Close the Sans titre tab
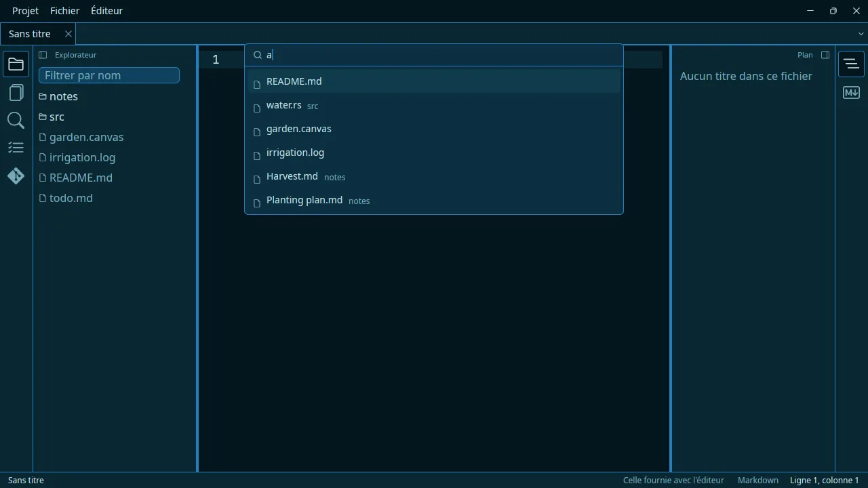The image size is (868, 488). (68, 34)
